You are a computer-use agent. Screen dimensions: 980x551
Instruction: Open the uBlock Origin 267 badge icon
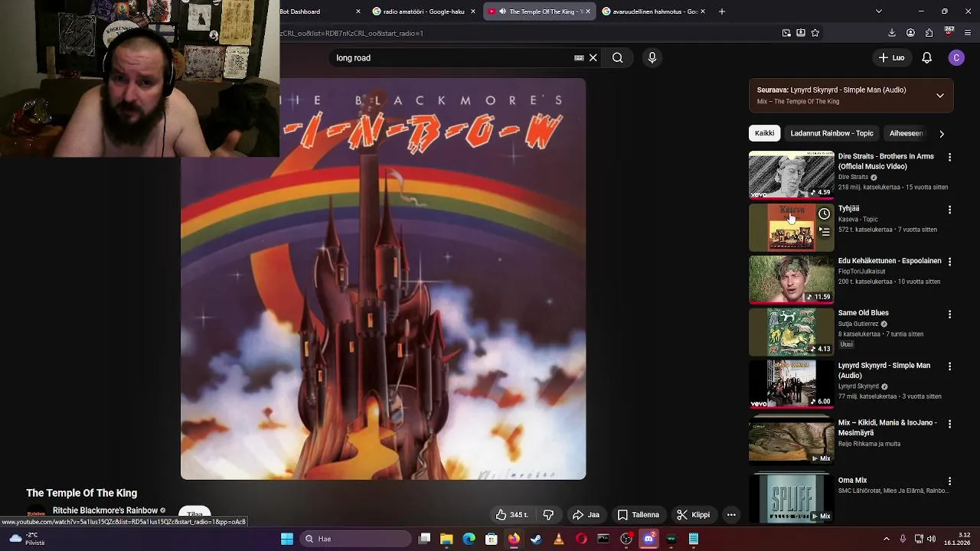949,32
